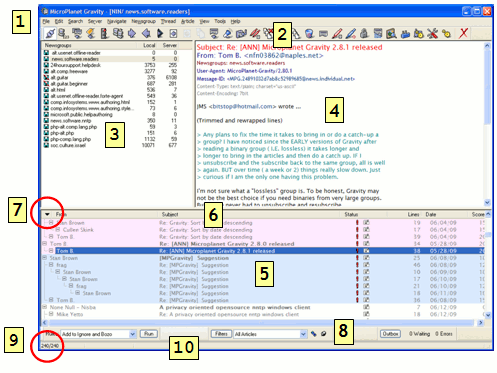Screen dimensions: 497x373
Task: Click the newsgroup icon beside alt.guitar.beginner
Action: click(x=46, y=84)
